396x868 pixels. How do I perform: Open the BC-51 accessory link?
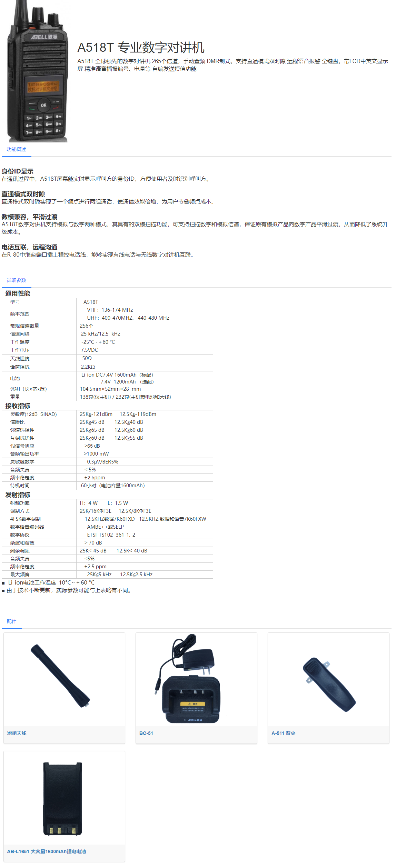point(146,733)
